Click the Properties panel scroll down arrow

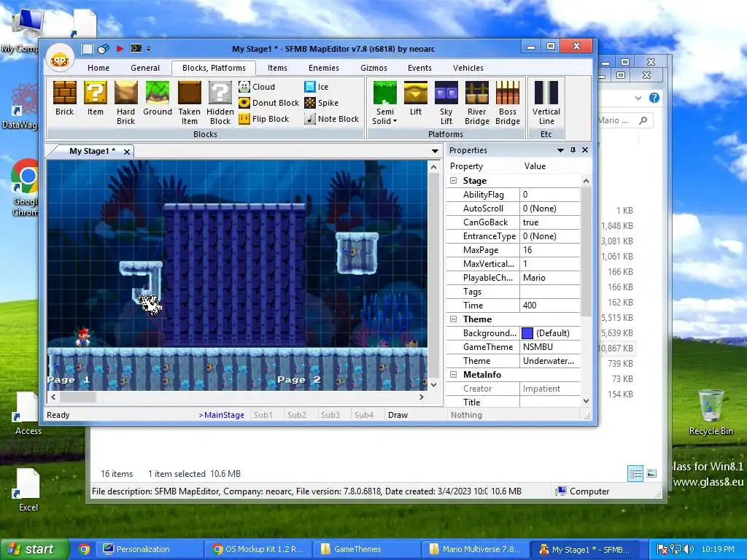pos(586,402)
